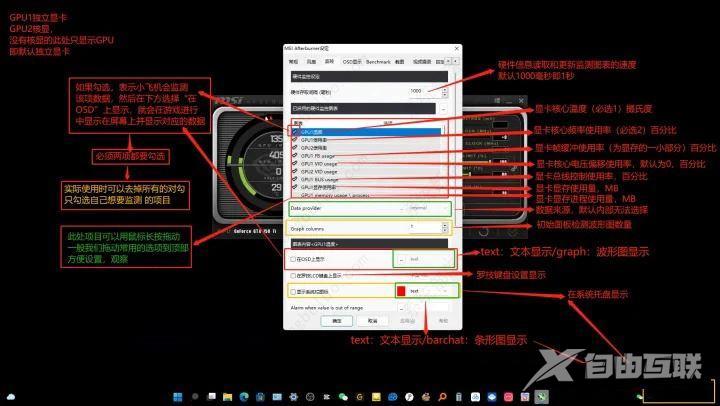This screenshot has height=406, width=720.
Task: Toggle checkmark for GPU1 BUS usage row
Action: pyautogui.click(x=295, y=179)
